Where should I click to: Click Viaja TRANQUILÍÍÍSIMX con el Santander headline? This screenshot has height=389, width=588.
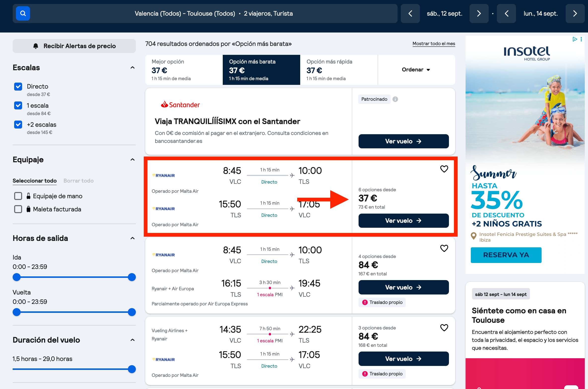click(227, 121)
